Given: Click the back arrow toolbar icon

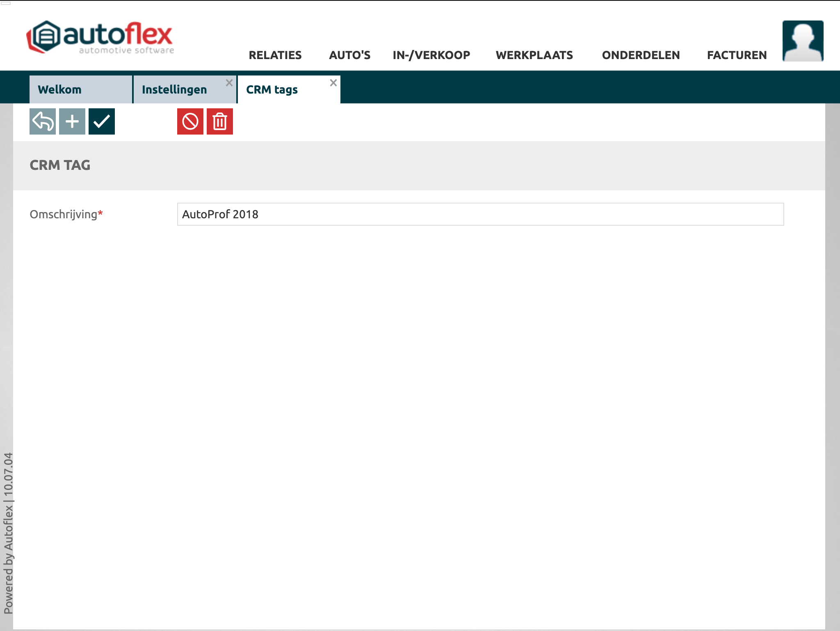Looking at the screenshot, I should coord(43,121).
